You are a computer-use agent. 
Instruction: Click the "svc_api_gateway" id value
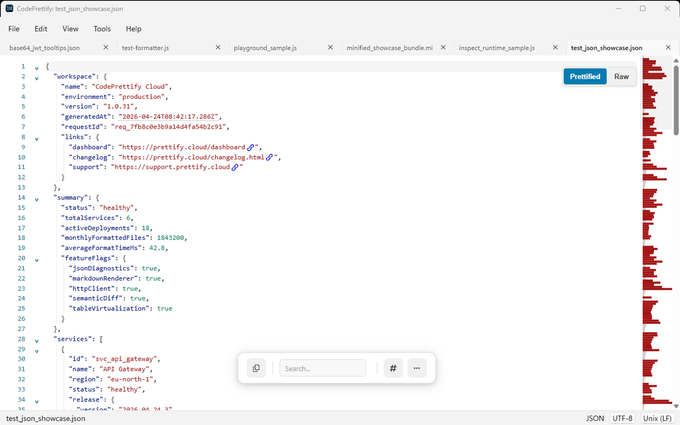(124, 359)
